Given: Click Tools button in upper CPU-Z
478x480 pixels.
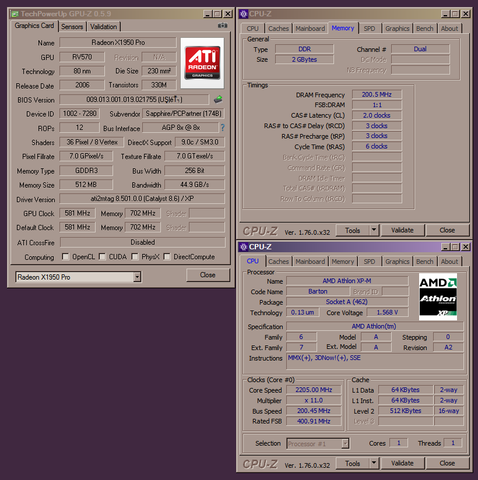Looking at the screenshot, I should [x=353, y=230].
